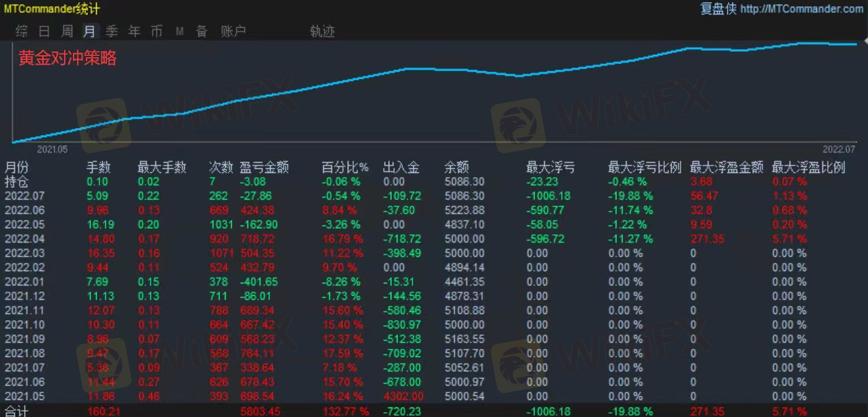Switch to the 币 currency tab
Screen dimensions: 868x417
(157, 31)
